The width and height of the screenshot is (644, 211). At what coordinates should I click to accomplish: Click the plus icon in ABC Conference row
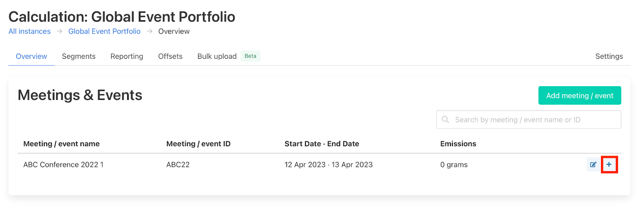point(609,164)
